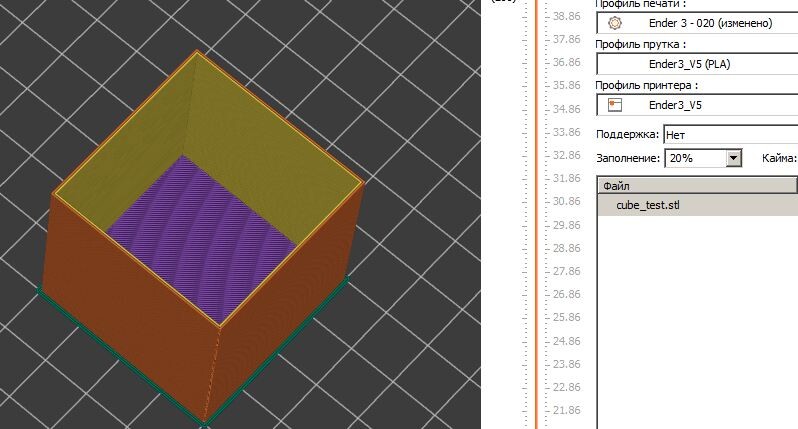Click the empty area below cube_test.stl
The image size is (798, 429).
click(697, 321)
